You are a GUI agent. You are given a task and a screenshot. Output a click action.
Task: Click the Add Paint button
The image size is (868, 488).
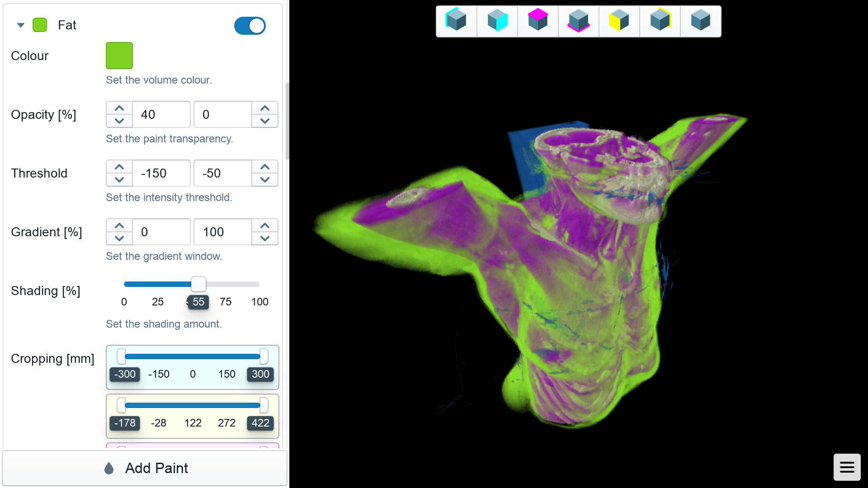click(x=145, y=468)
